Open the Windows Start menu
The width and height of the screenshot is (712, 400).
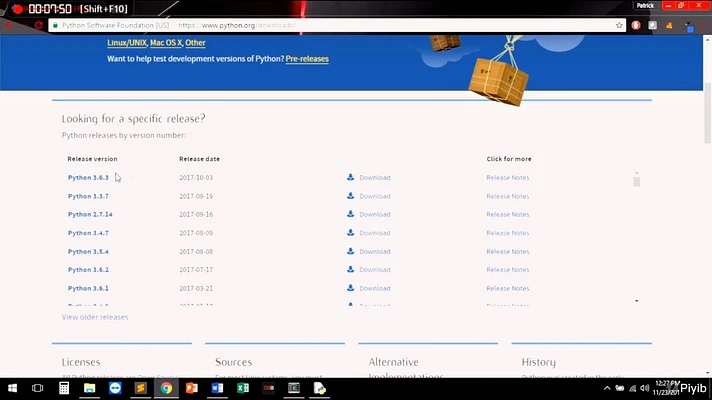click(x=12, y=388)
